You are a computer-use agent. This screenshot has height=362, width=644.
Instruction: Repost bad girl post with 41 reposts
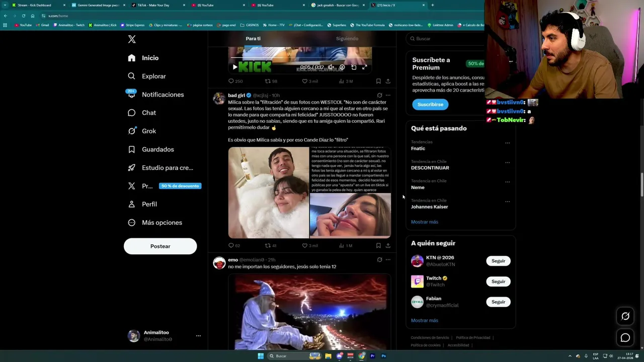271,245
